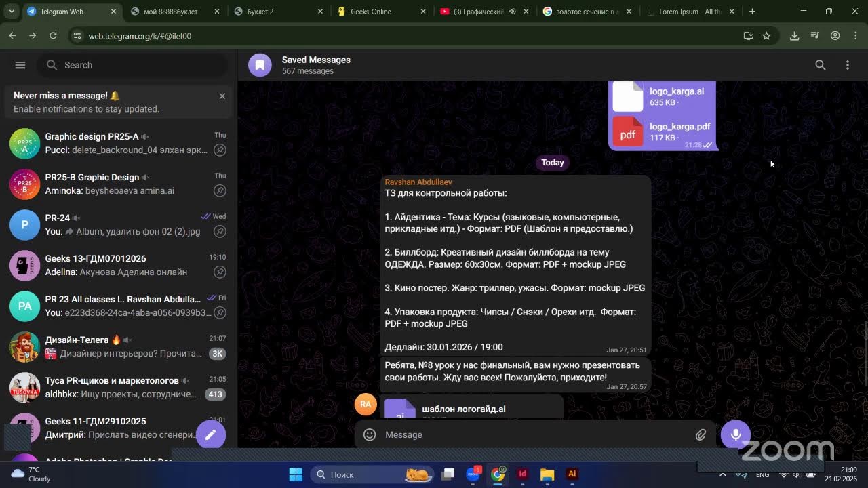Image resolution: width=868 pixels, height=488 pixels.
Task: Open the weather widget showing 7°C Cloudy
Action: pyautogui.click(x=31, y=474)
